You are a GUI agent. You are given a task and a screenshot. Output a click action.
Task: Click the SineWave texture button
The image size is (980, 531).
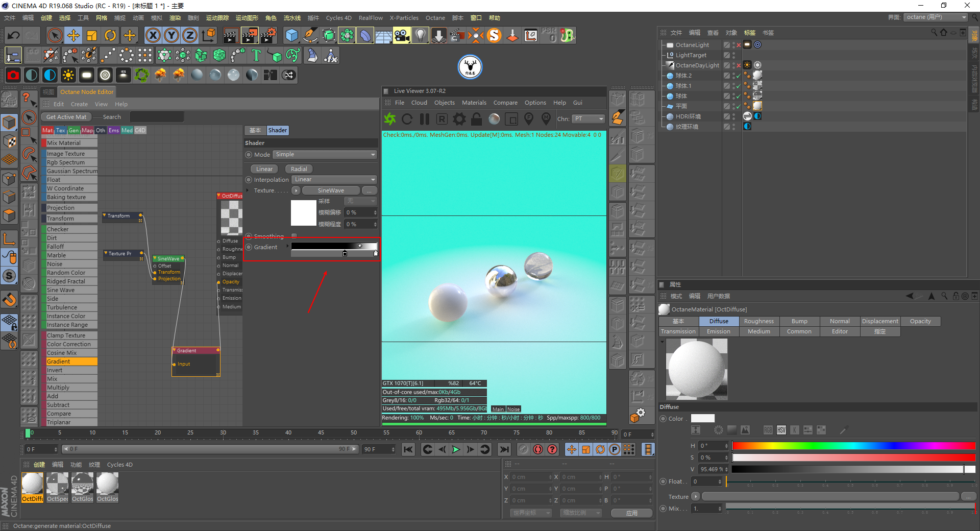pyautogui.click(x=331, y=190)
